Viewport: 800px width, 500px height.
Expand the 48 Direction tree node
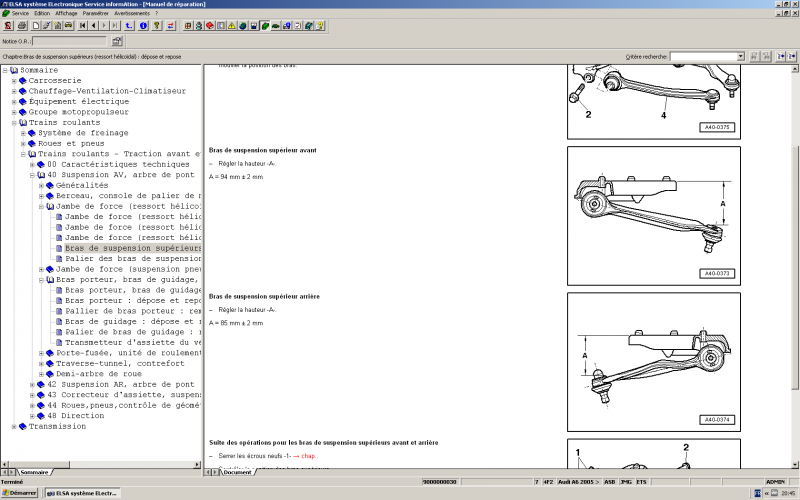pyautogui.click(x=32, y=415)
